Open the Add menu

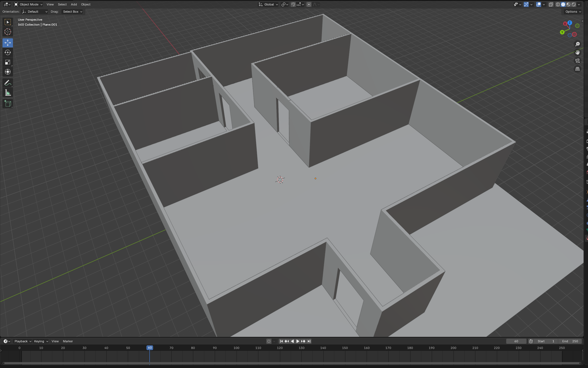pyautogui.click(x=74, y=4)
